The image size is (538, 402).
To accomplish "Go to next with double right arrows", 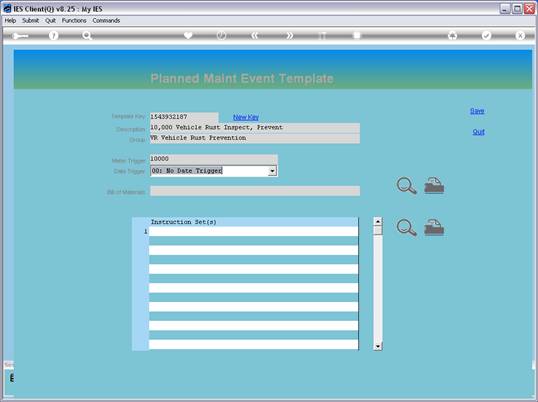I will click(290, 35).
